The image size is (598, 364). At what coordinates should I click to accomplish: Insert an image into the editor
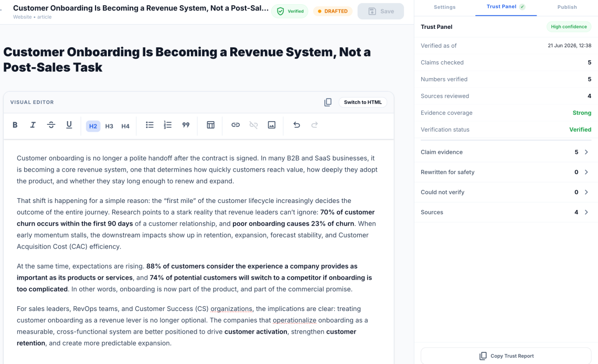point(272,125)
